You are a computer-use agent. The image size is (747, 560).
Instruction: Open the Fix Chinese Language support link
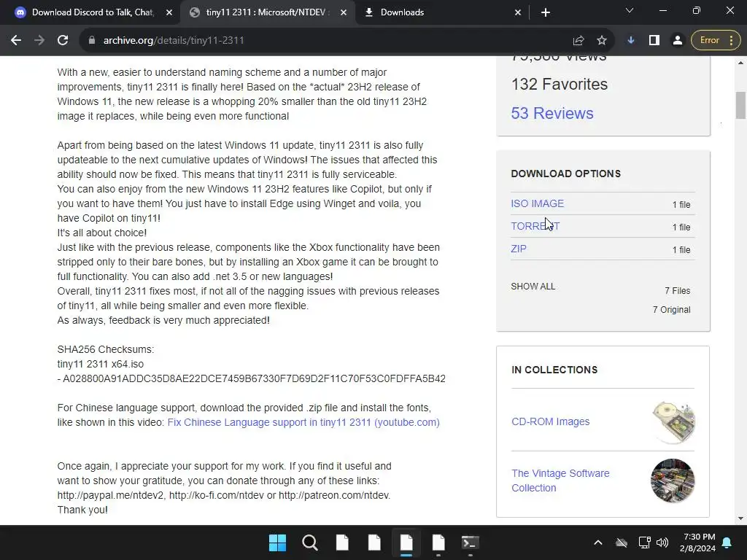click(303, 422)
